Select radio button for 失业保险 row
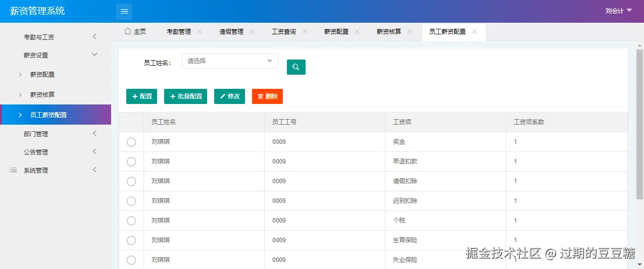 131,260
